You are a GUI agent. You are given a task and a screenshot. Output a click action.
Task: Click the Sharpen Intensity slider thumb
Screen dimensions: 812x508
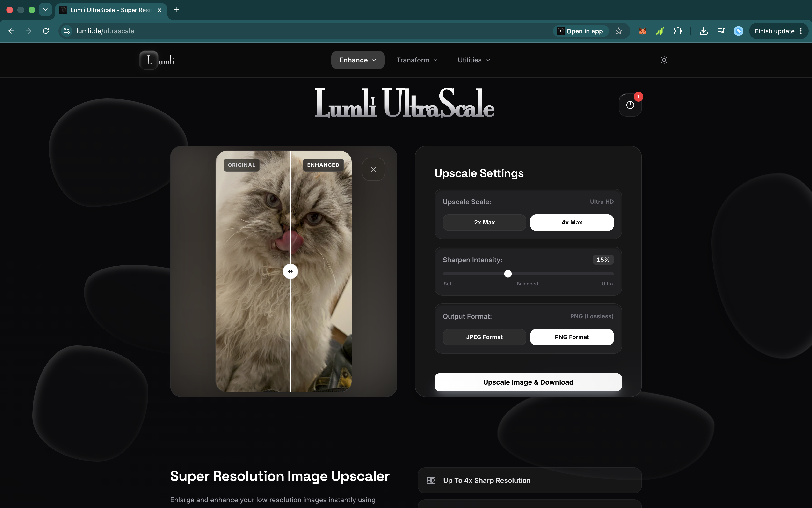(x=508, y=274)
